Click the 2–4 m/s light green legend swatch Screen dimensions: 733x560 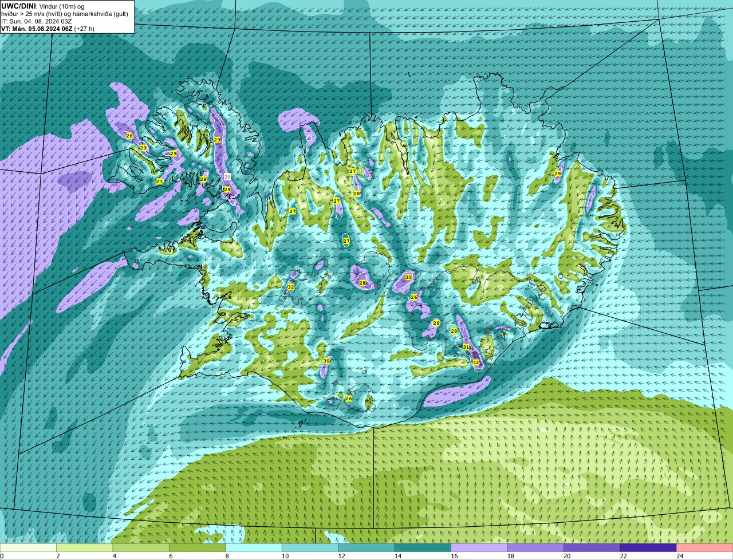tap(85, 547)
